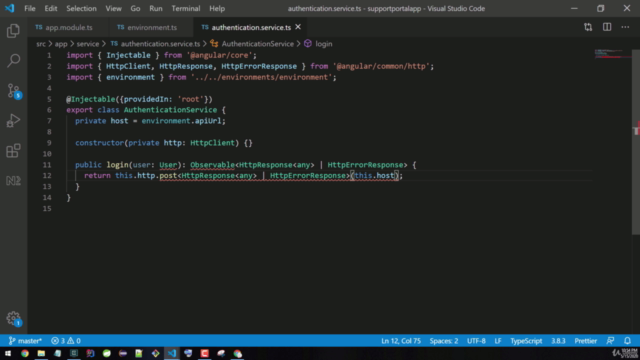The height and width of the screenshot is (360, 640).
Task: Open the Explorer view in activity bar
Action: click(x=13, y=31)
